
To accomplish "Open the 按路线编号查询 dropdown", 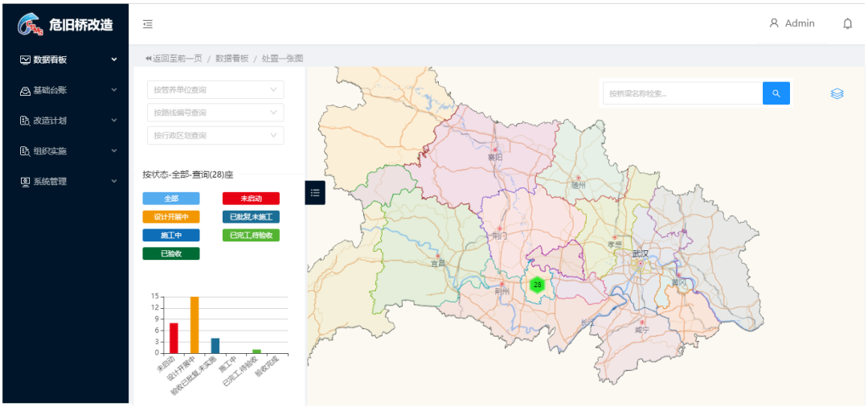I will tap(215, 113).
